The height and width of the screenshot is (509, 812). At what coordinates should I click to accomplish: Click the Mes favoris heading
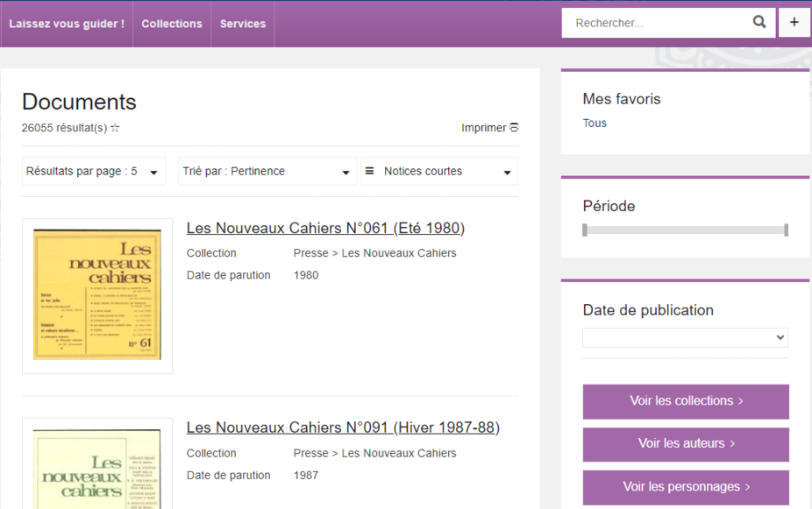[x=622, y=99]
